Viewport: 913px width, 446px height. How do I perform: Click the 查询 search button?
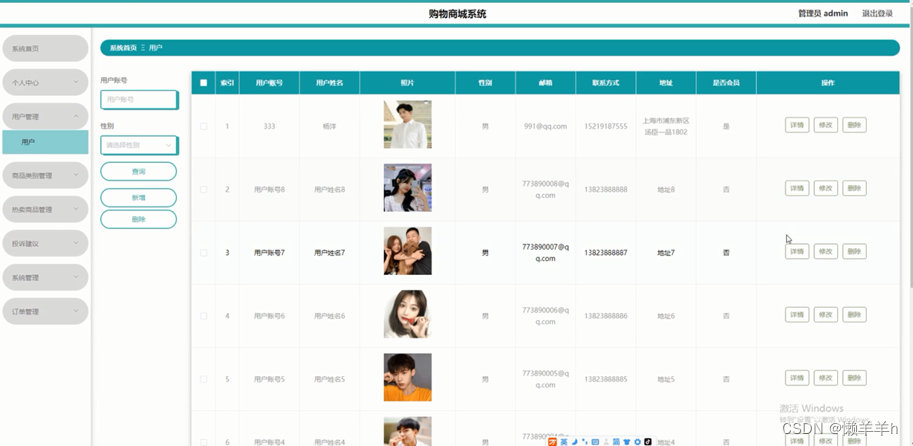point(139,172)
